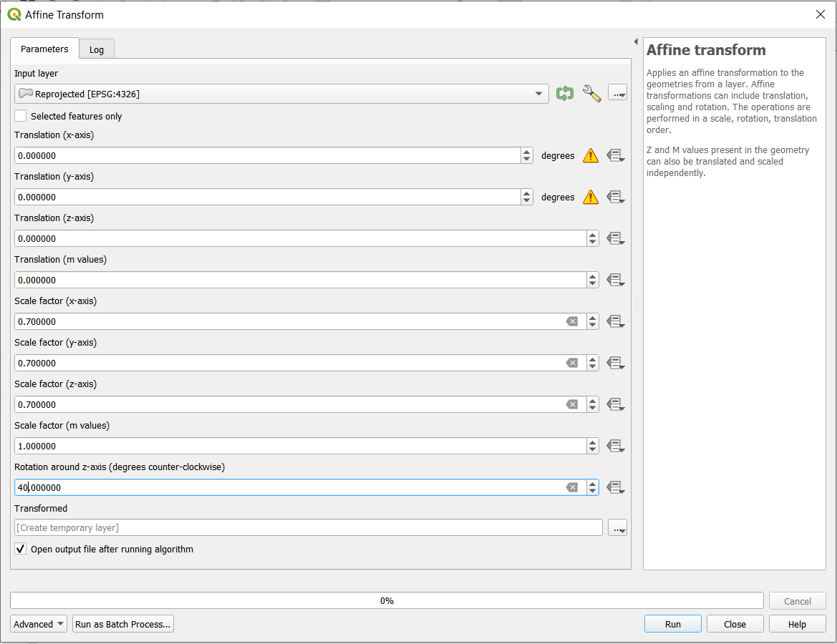Enable Selected features only
This screenshot has height=644, width=837.
tap(21, 116)
